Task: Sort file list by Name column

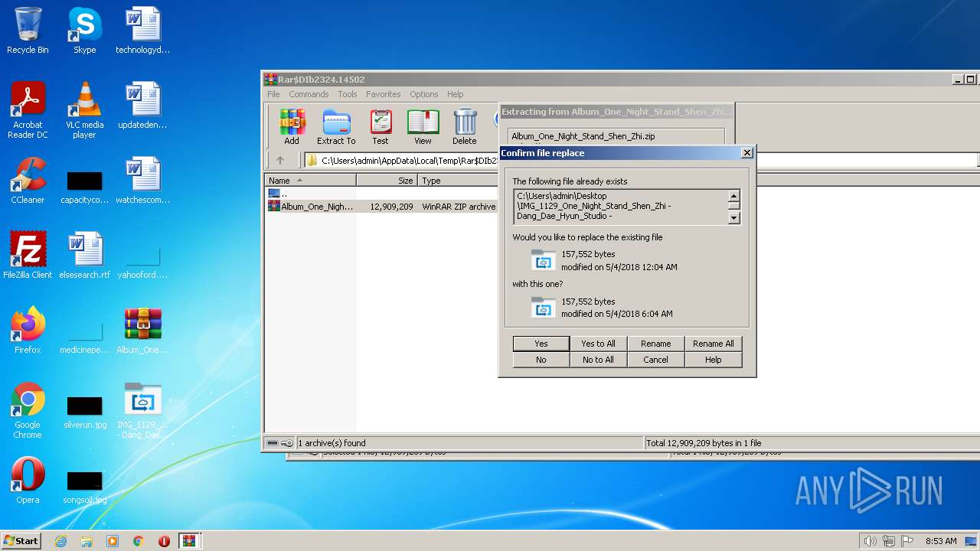Action: (310, 181)
